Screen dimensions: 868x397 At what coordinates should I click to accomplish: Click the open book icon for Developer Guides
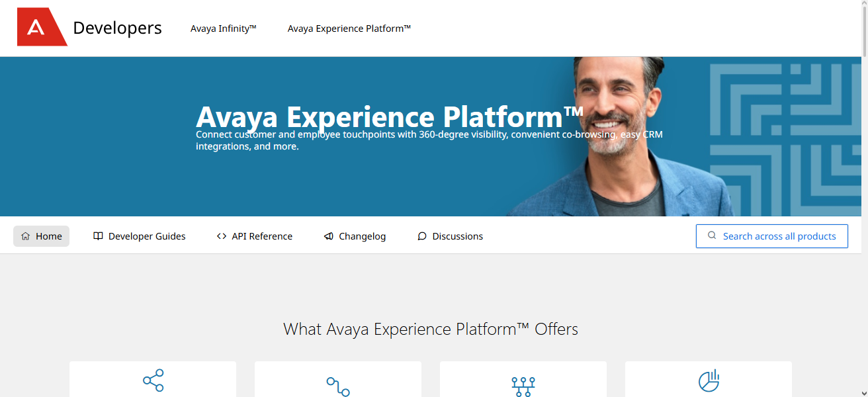click(98, 236)
